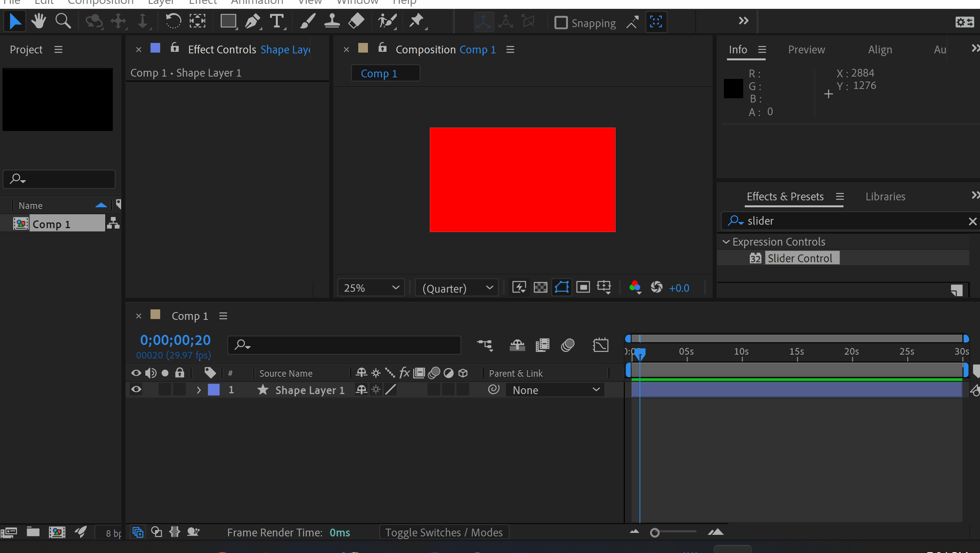
Task: Open the 25% magnification dropdown
Action: click(371, 288)
